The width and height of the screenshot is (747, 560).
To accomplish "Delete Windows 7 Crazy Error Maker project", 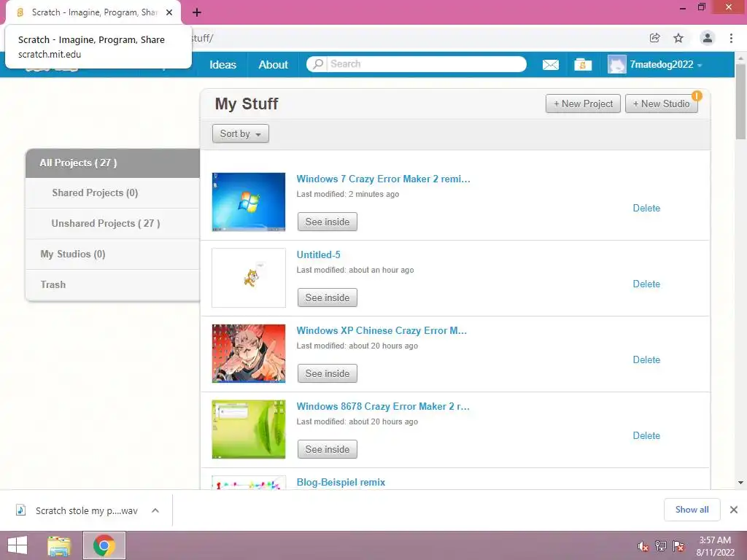I will click(x=646, y=208).
